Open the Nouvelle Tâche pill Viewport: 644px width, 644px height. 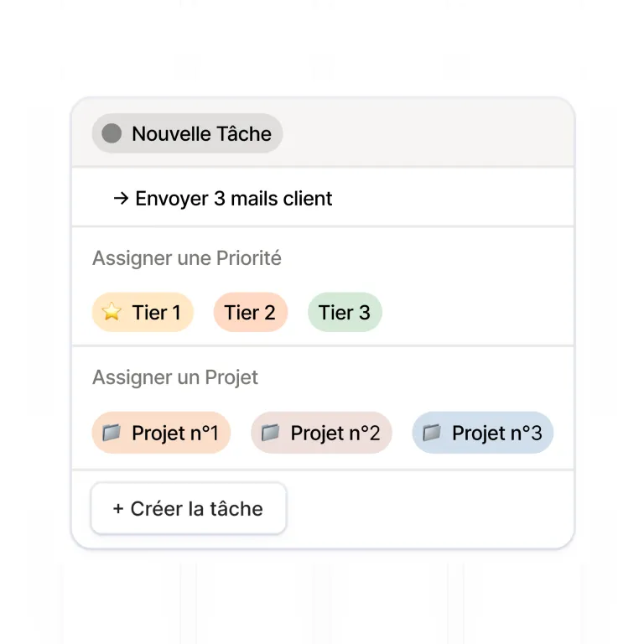pyautogui.click(x=187, y=133)
